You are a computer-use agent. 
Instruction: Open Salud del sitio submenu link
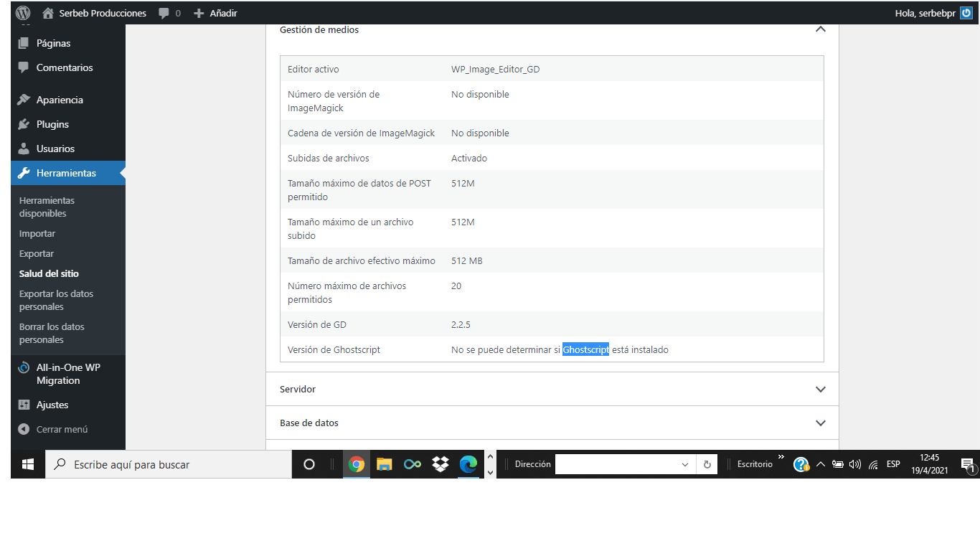point(49,273)
